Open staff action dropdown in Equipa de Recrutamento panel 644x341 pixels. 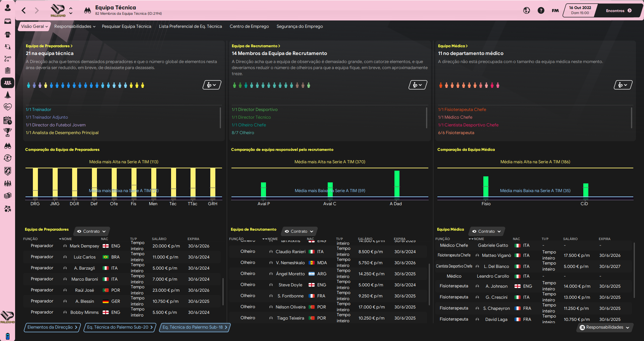pos(418,85)
